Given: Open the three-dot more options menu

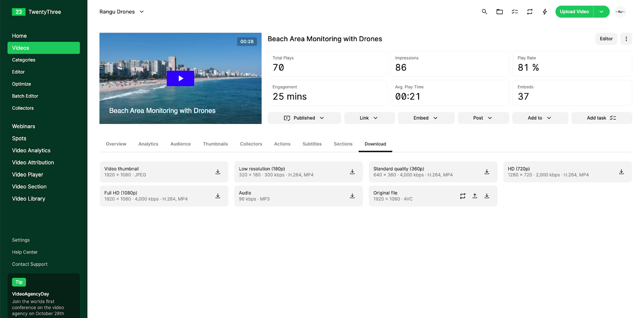Looking at the screenshot, I should click(626, 39).
